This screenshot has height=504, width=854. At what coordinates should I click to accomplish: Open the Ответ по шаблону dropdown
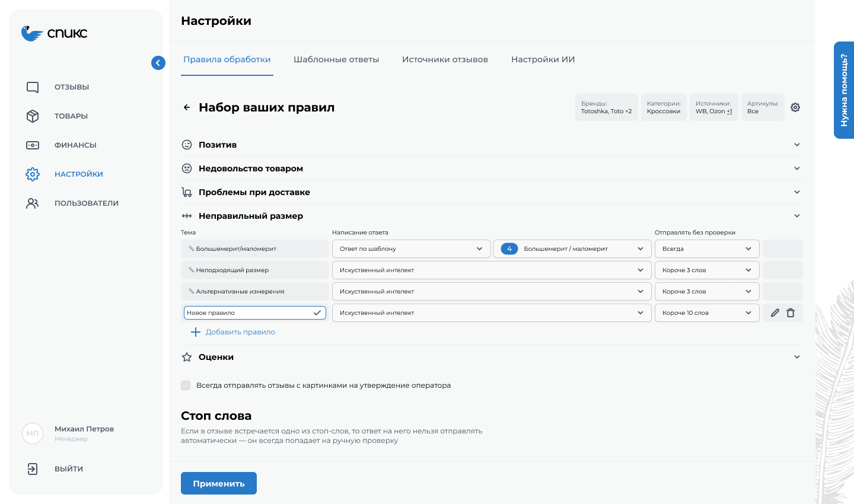pos(411,248)
